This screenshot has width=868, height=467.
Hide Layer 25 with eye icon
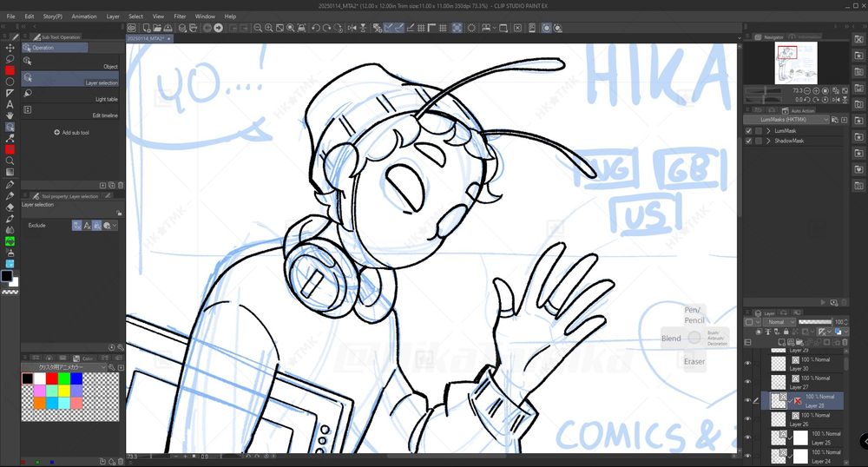(x=748, y=437)
